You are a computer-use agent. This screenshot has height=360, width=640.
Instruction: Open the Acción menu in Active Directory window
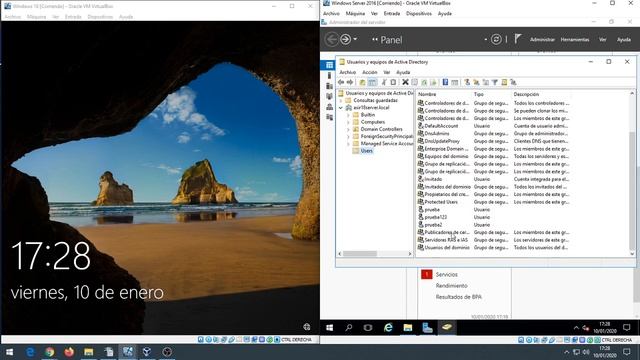(x=370, y=72)
